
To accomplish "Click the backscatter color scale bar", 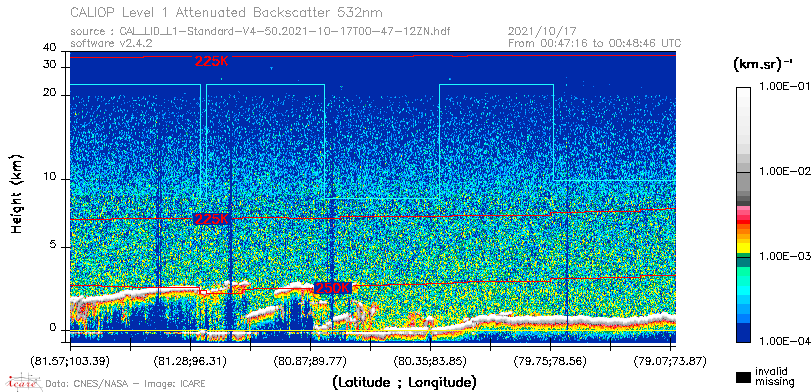I will pyautogui.click(x=743, y=215).
